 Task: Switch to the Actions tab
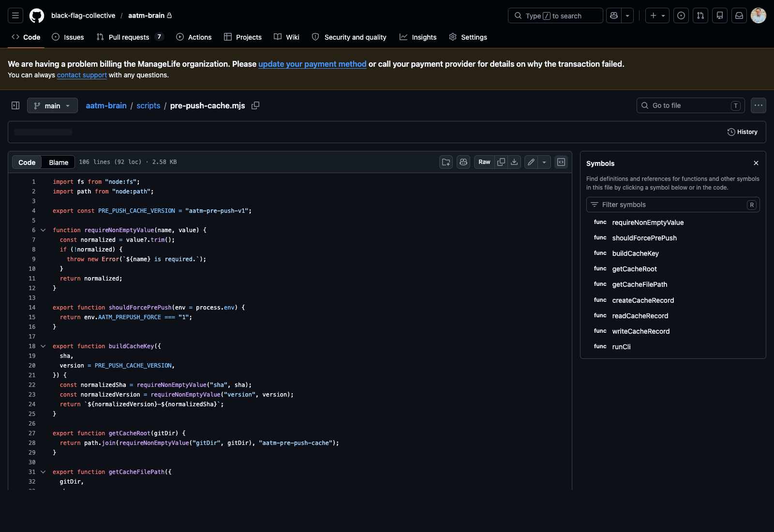click(x=193, y=37)
